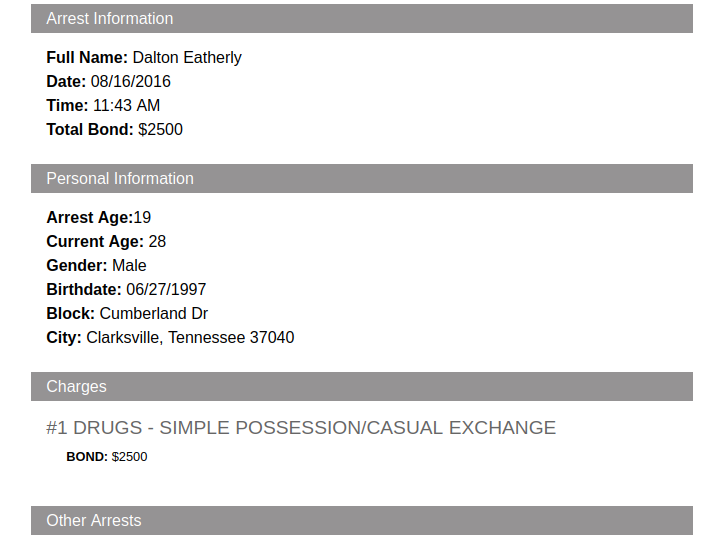The image size is (711, 542).
Task: Click the Total Bond $2500 amount
Action: pos(160,130)
